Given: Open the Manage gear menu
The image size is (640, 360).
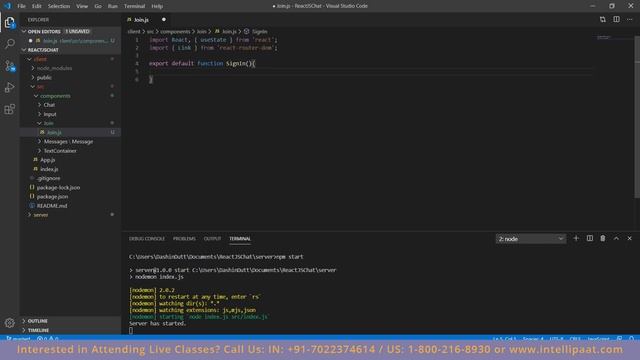Looking at the screenshot, I should coord(10,323).
